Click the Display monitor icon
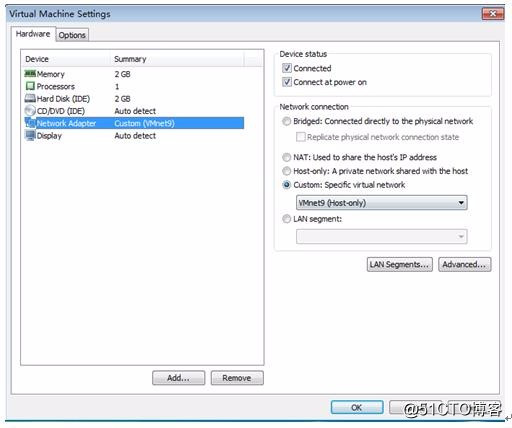 pos(30,135)
